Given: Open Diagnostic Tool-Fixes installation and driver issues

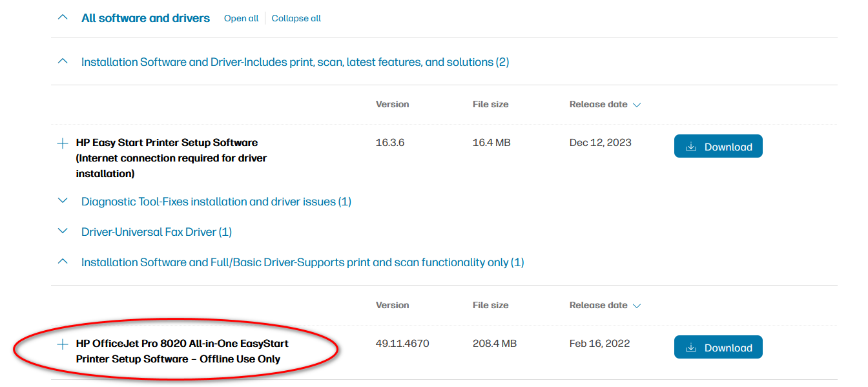Looking at the screenshot, I should [216, 202].
